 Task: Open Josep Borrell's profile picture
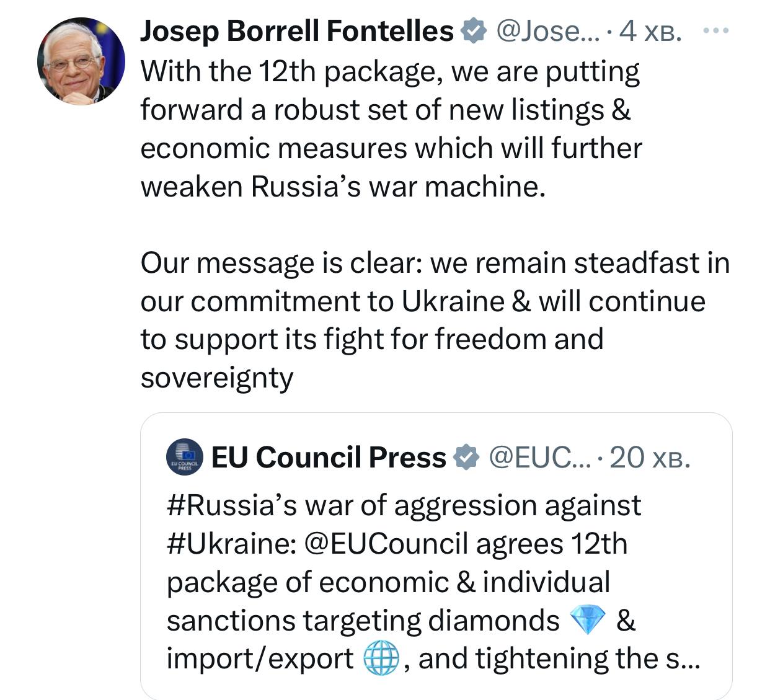[81, 61]
